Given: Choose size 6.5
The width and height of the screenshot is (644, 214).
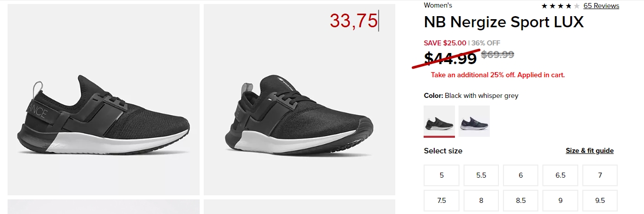Looking at the screenshot, I should click(x=561, y=176).
